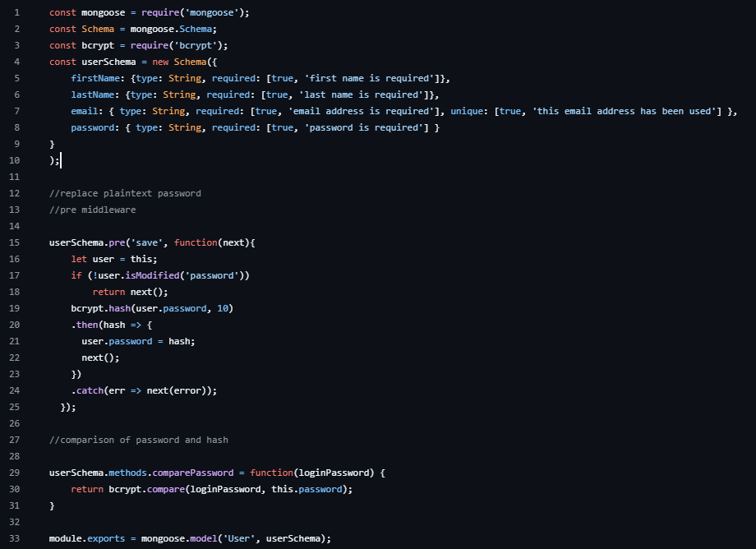Click 'first name is required' string
The image size is (756, 549).
[369, 78]
